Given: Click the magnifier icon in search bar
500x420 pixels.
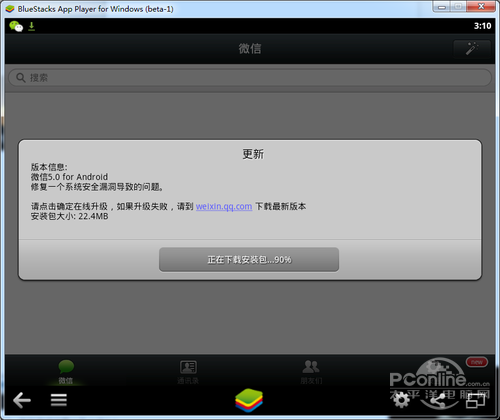Looking at the screenshot, I should pos(21,78).
